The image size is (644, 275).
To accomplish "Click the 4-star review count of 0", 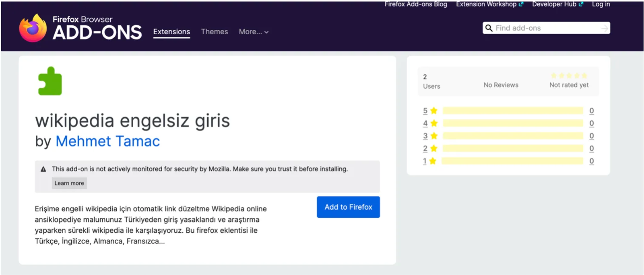I will click(x=591, y=123).
